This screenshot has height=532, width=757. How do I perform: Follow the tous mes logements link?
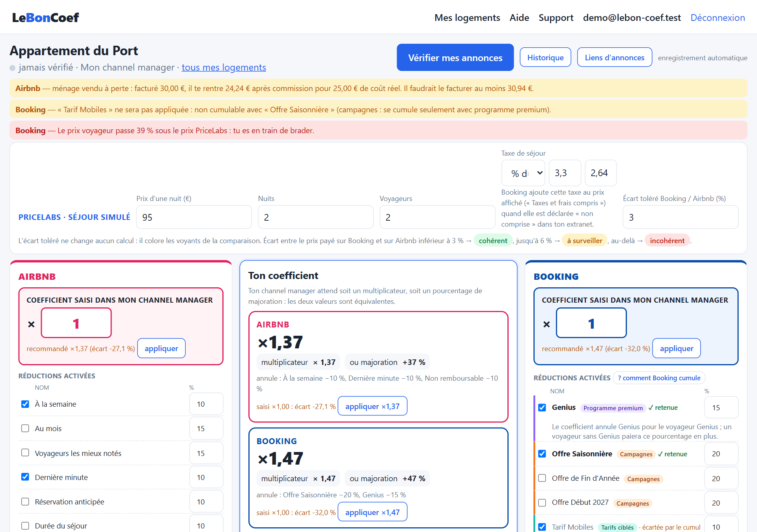click(224, 67)
